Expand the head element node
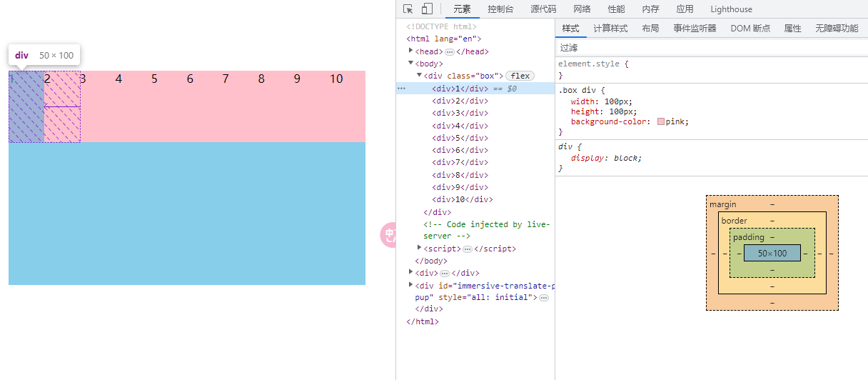Screen dimensions: 868x380 pos(410,51)
